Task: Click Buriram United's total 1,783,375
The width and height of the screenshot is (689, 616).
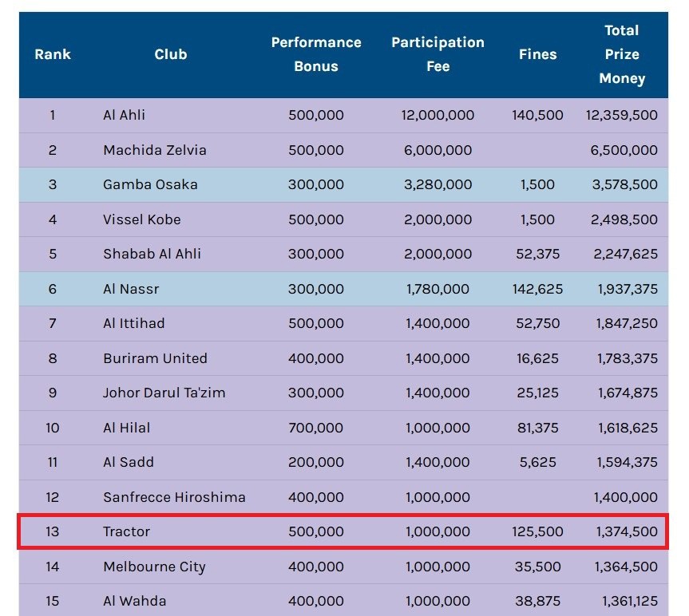Action: [x=627, y=358]
